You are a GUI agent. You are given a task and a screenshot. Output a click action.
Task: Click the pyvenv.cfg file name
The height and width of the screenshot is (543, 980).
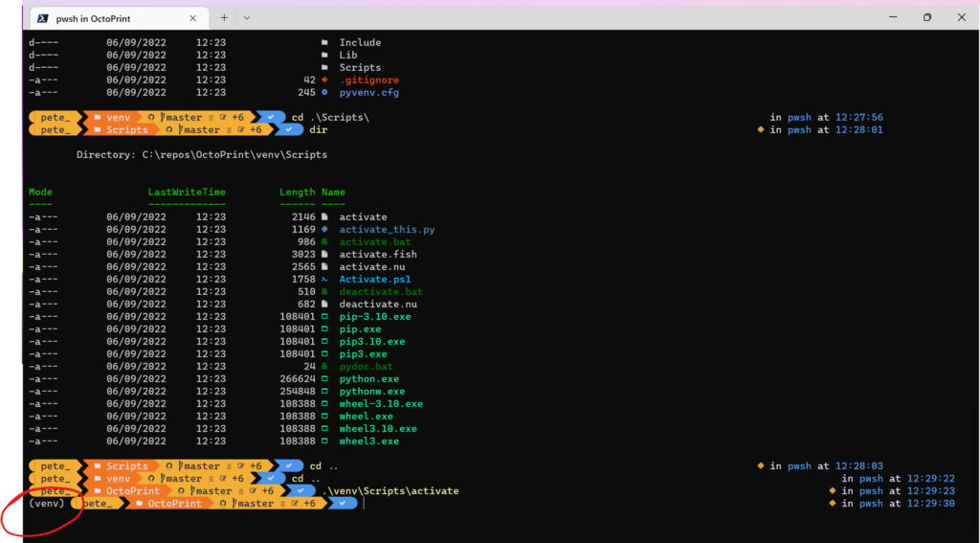[x=368, y=93]
